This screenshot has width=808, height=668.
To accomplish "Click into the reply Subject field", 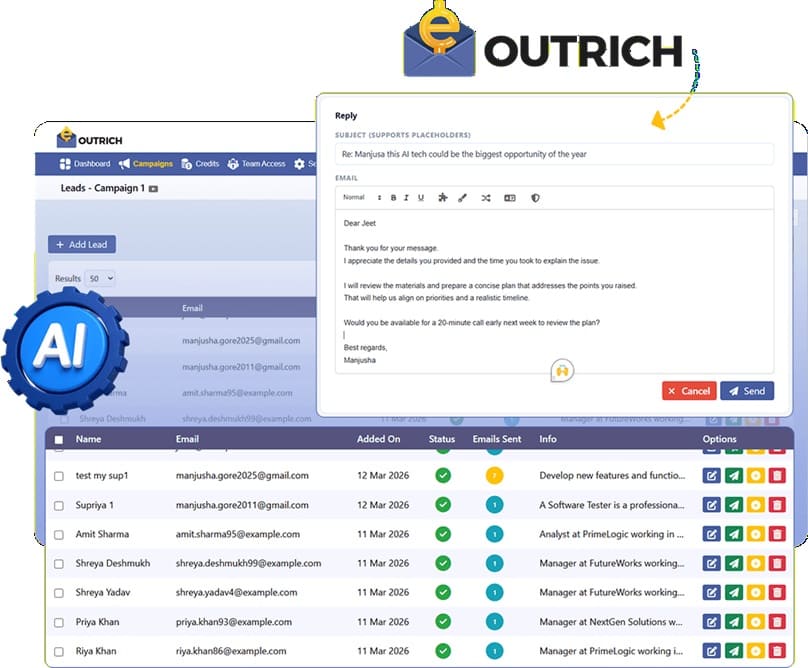I will click(554, 154).
